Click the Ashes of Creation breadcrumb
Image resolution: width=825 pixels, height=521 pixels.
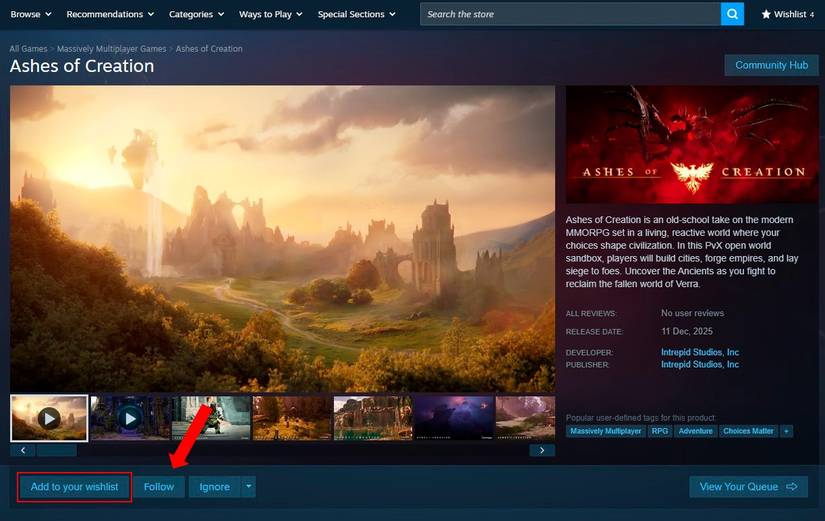tap(209, 48)
